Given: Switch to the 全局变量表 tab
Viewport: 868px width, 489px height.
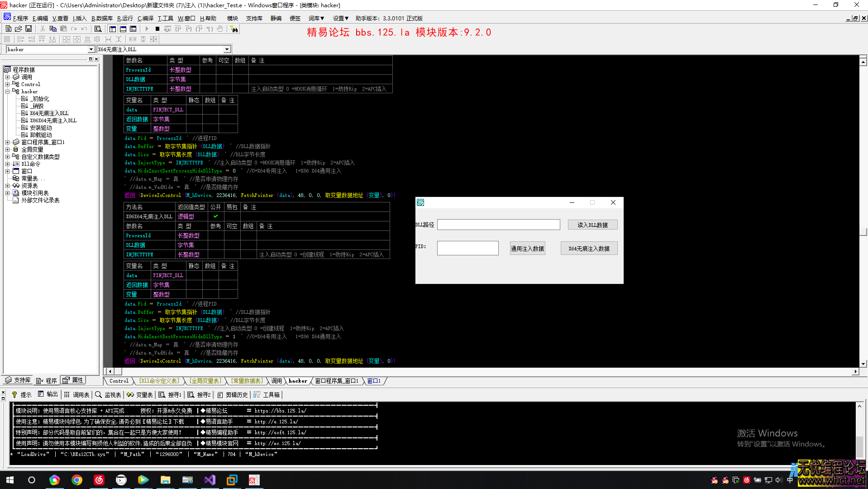Looking at the screenshot, I should point(206,381).
